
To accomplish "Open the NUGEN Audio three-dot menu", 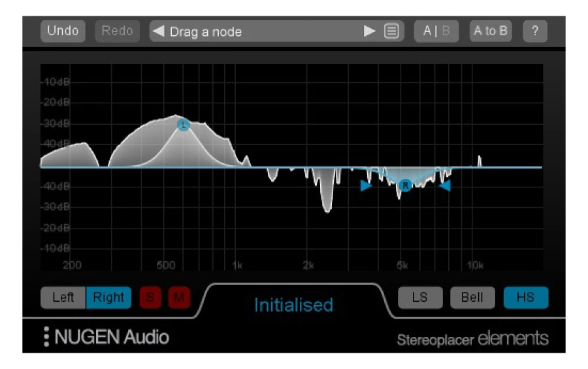I will 46,336.
